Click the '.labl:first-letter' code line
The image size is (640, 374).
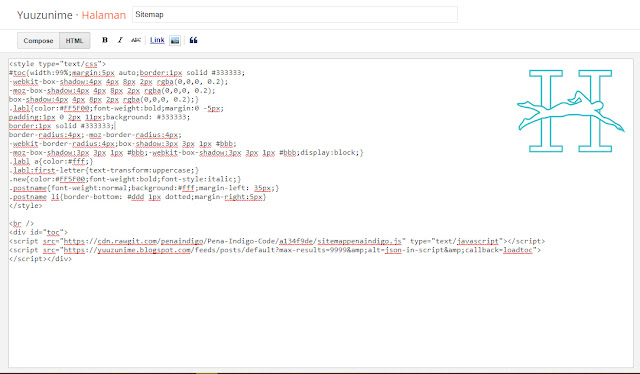tap(104, 170)
